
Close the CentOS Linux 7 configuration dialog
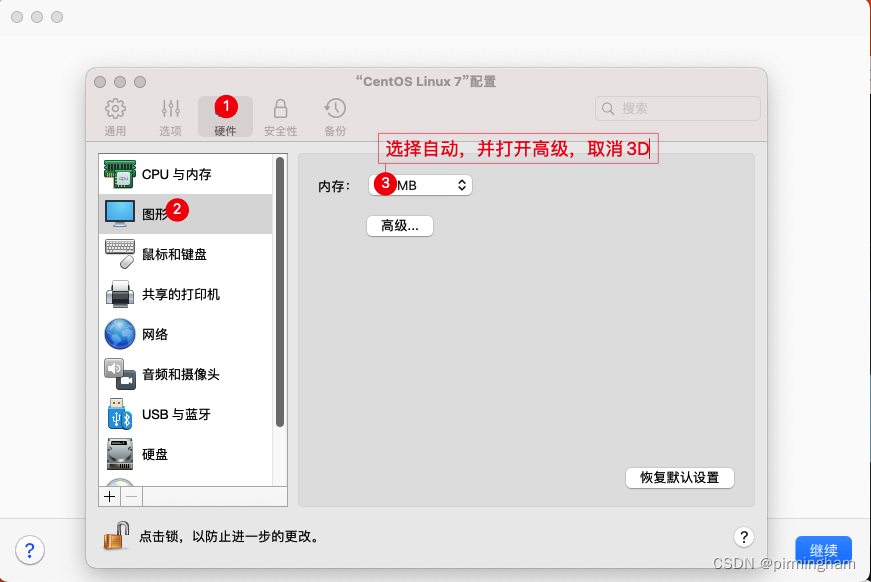100,82
